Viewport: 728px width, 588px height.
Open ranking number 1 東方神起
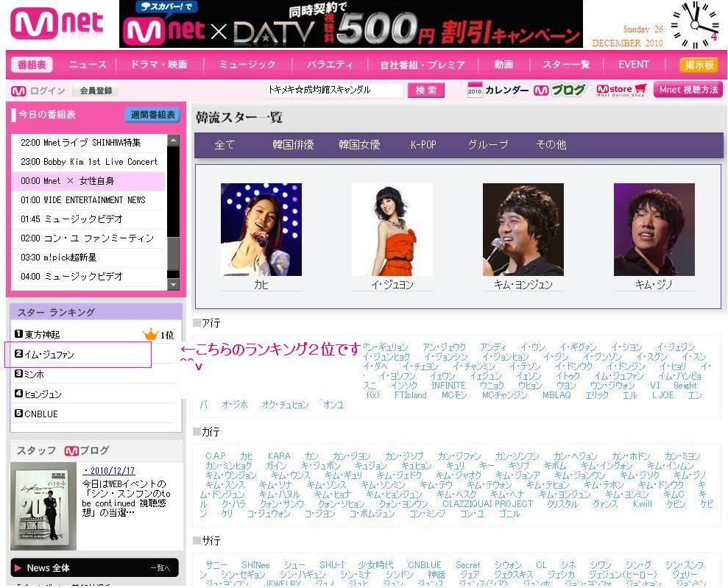tap(42, 335)
